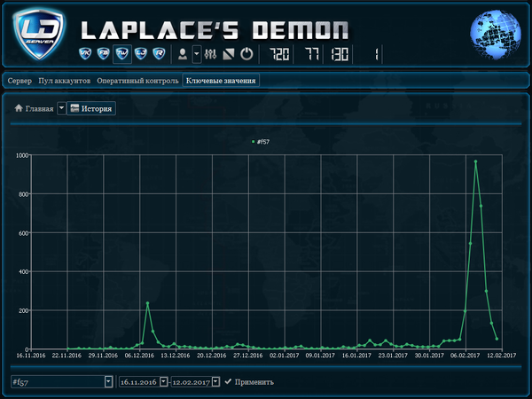
Task: Open the sliders settings icon
Action: coord(210,54)
